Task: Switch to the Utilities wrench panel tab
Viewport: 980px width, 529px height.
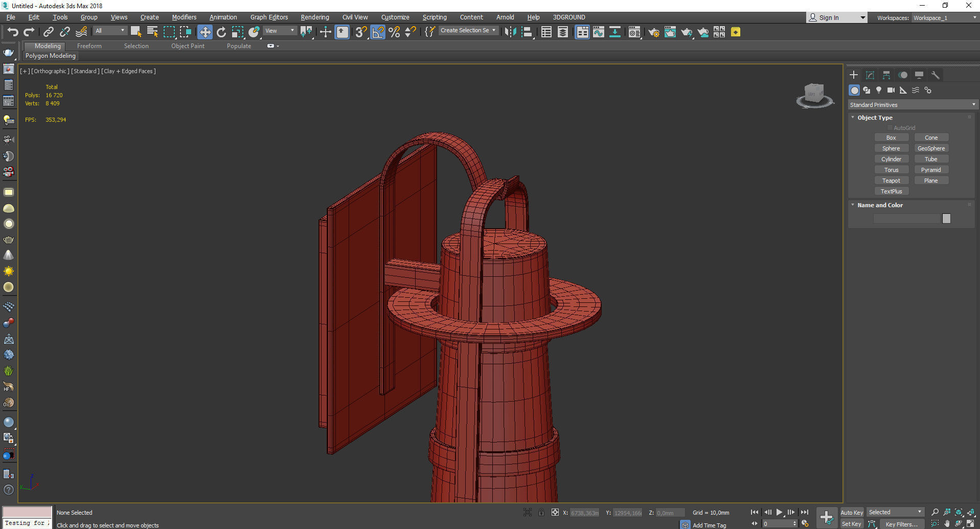Action: coord(936,75)
